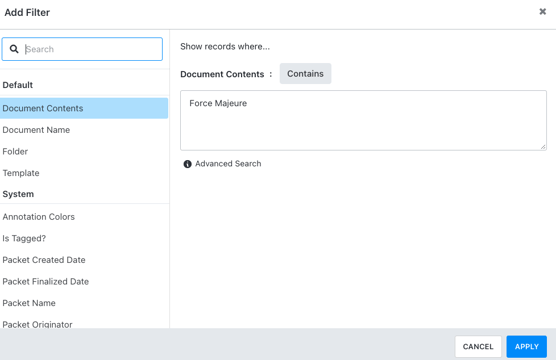
Task: Click the Add Filter dialog title
Action: click(x=27, y=12)
